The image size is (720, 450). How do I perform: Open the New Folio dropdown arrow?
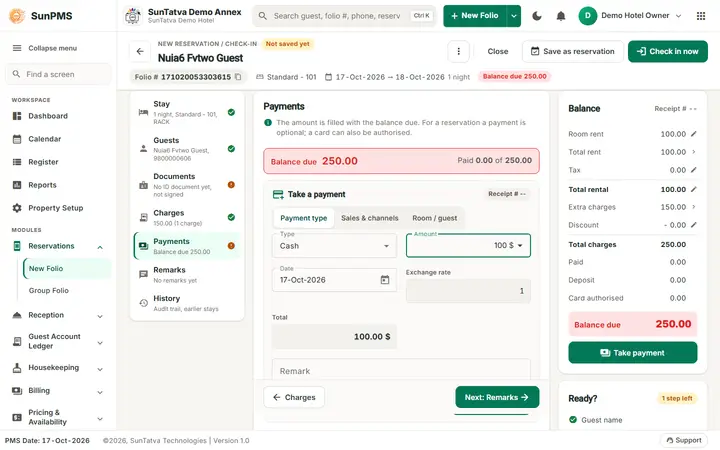(514, 16)
